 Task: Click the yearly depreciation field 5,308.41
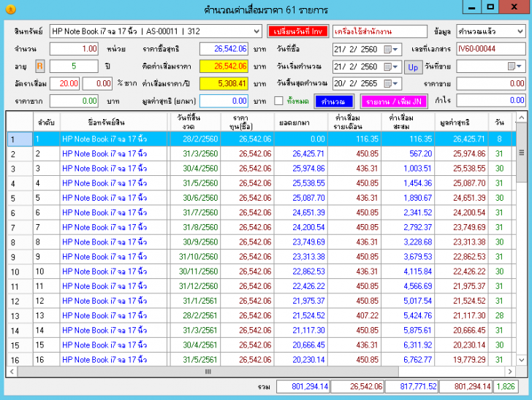(224, 83)
